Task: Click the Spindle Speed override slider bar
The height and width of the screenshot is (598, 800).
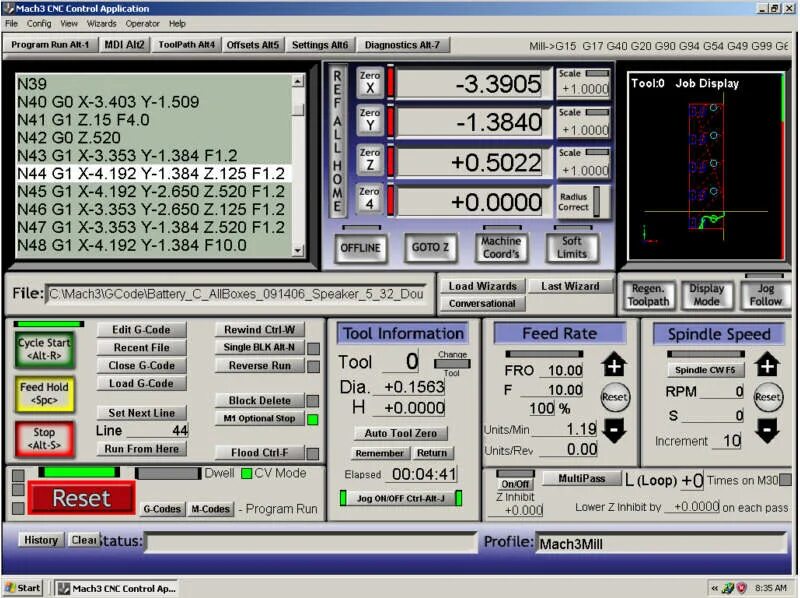Action: (705, 354)
